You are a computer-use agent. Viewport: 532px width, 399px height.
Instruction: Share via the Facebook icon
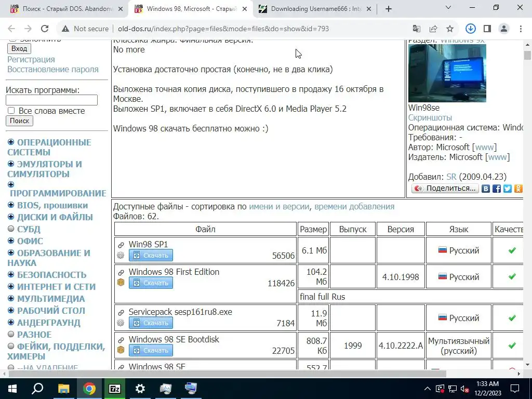point(496,188)
